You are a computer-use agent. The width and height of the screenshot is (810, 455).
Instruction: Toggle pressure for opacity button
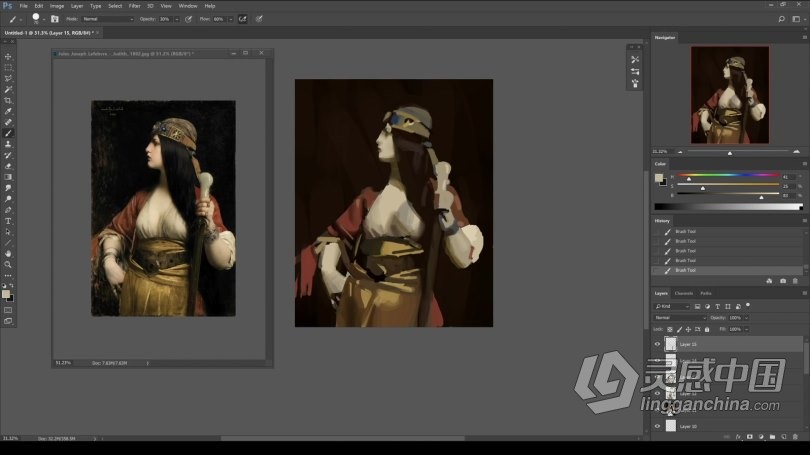189,19
